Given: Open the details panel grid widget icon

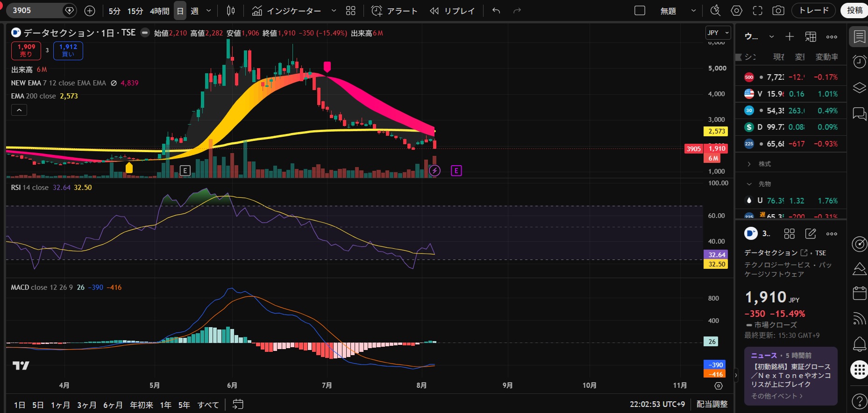Looking at the screenshot, I should 790,234.
